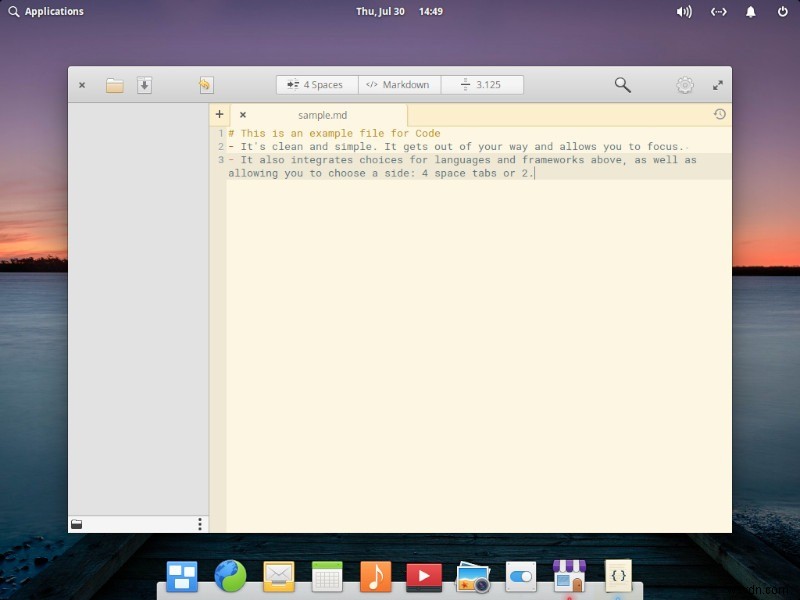Image resolution: width=800 pixels, height=600 pixels.
Task: Open a file using the folder toolbar icon
Action: click(114, 85)
